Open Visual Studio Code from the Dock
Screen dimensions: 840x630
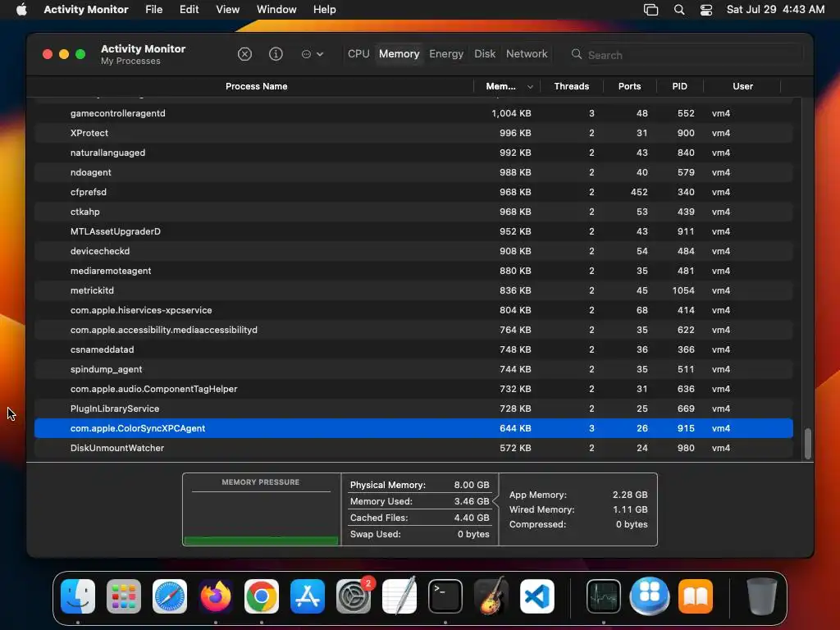(x=537, y=596)
